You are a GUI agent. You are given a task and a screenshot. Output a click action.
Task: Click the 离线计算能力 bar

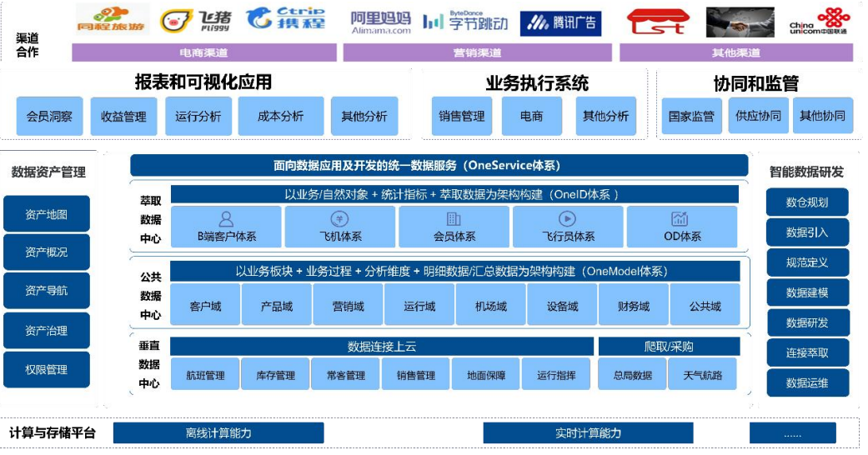point(218,433)
